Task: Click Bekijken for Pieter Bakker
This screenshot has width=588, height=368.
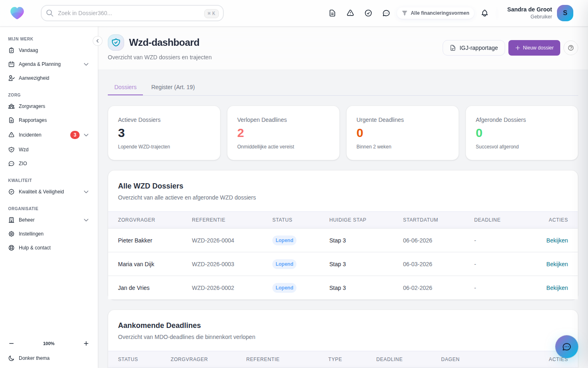Action: (557, 240)
